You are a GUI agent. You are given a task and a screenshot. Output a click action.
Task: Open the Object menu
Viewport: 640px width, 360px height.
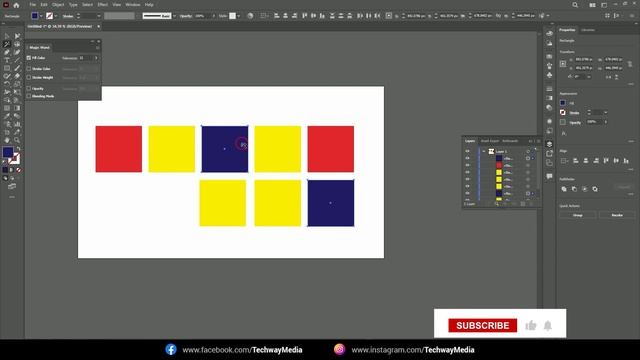(x=58, y=5)
